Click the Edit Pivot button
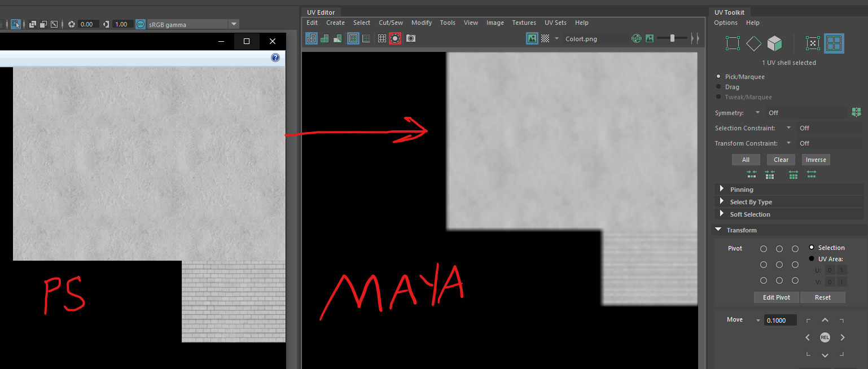The width and height of the screenshot is (868, 369). click(x=776, y=297)
